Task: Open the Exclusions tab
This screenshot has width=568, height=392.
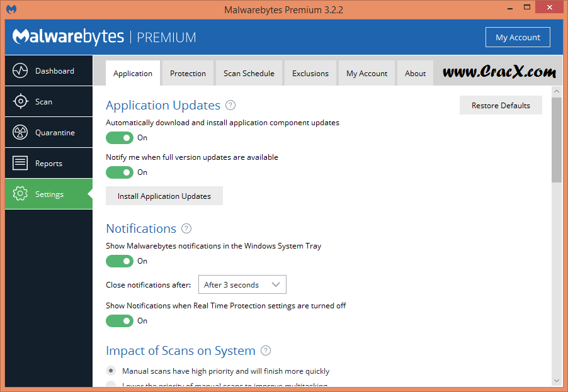Action: [310, 73]
